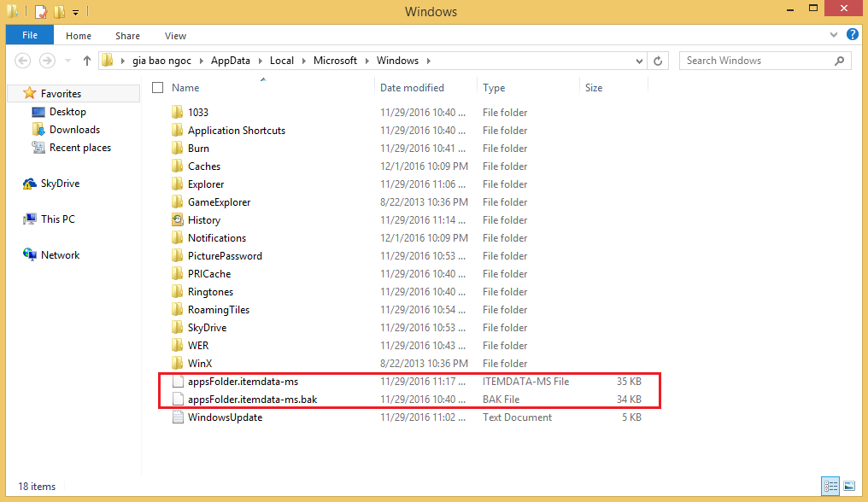Screen dimensions: 868x502
Task: Open the File menu
Action: click(29, 36)
